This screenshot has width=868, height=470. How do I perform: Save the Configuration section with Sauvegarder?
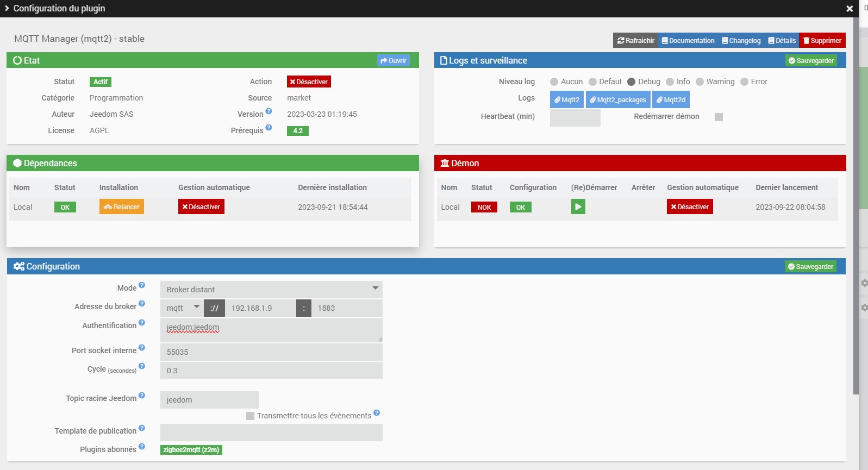(x=810, y=266)
